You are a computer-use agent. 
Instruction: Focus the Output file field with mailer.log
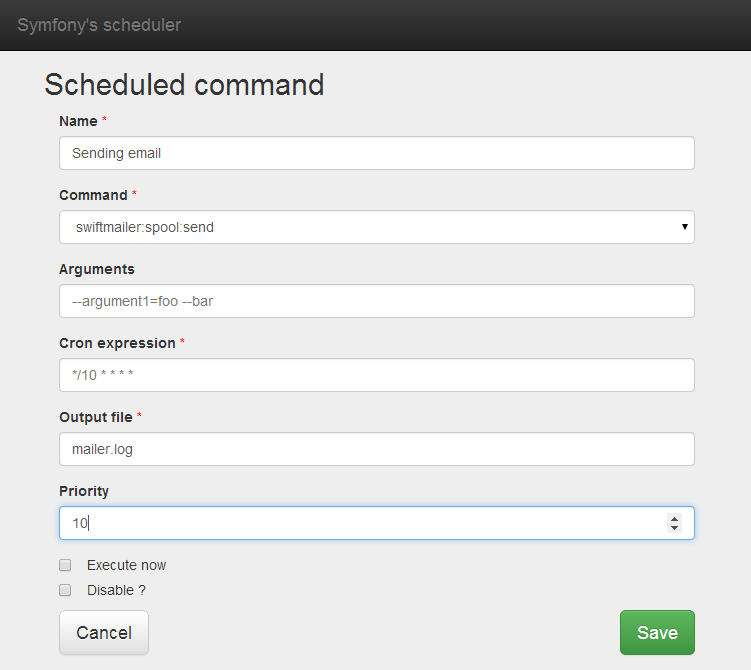tap(376, 449)
